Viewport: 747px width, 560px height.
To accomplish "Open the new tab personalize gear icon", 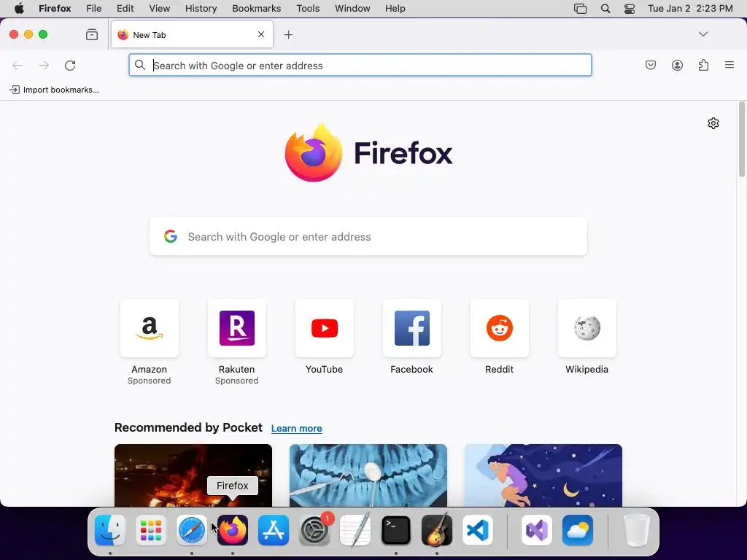I will 713,123.
